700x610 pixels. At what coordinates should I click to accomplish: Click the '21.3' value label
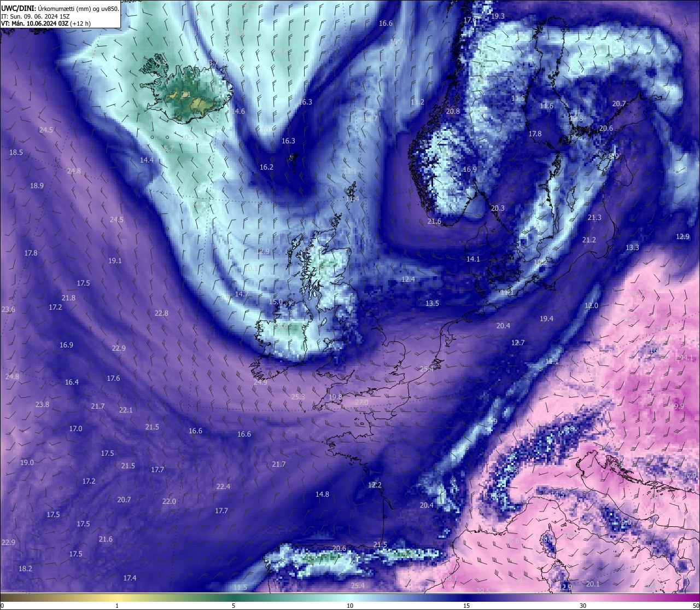[x=594, y=217]
